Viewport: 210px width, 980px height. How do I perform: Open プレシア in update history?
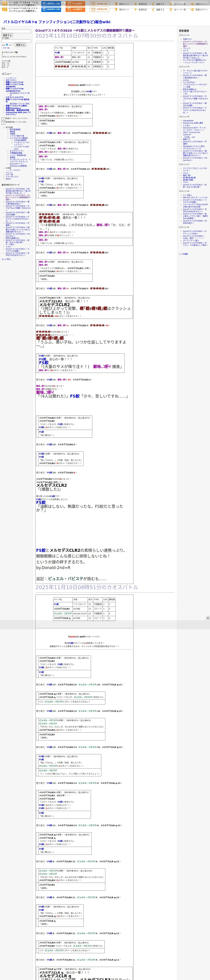point(186,48)
